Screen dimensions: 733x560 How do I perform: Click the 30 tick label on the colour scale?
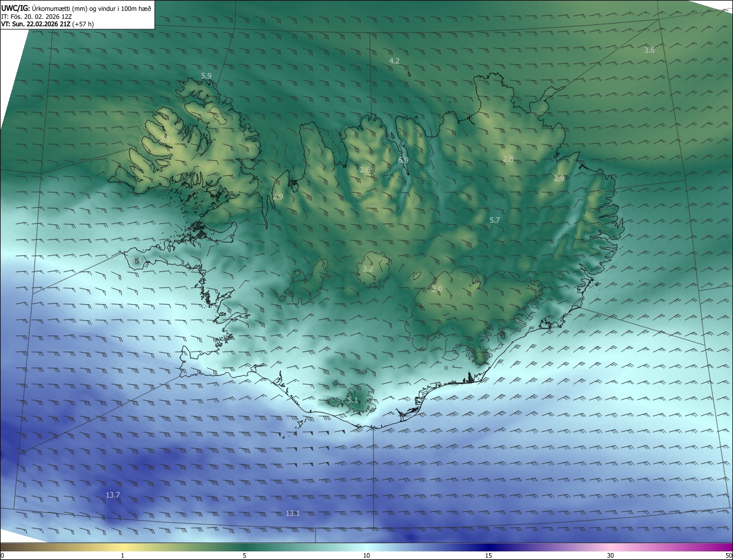coord(610,555)
